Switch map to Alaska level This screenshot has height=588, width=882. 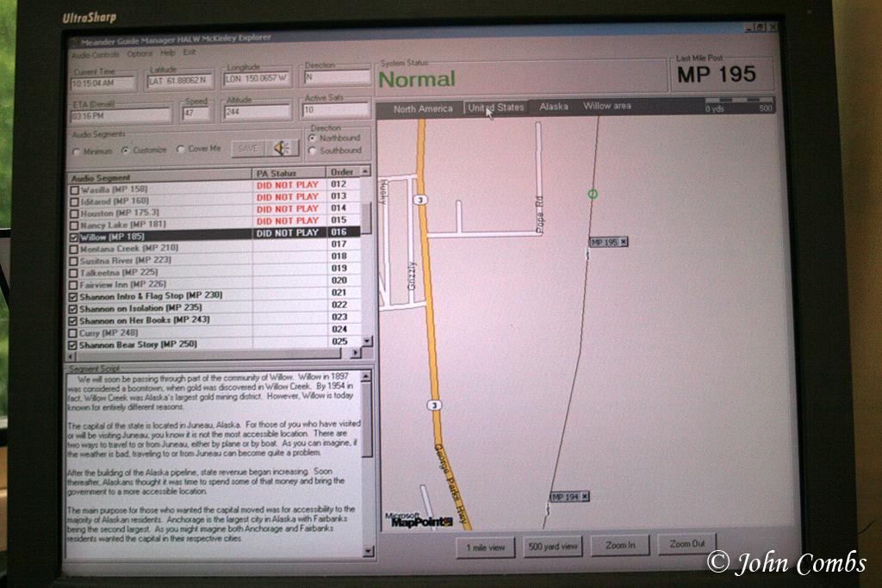(554, 106)
